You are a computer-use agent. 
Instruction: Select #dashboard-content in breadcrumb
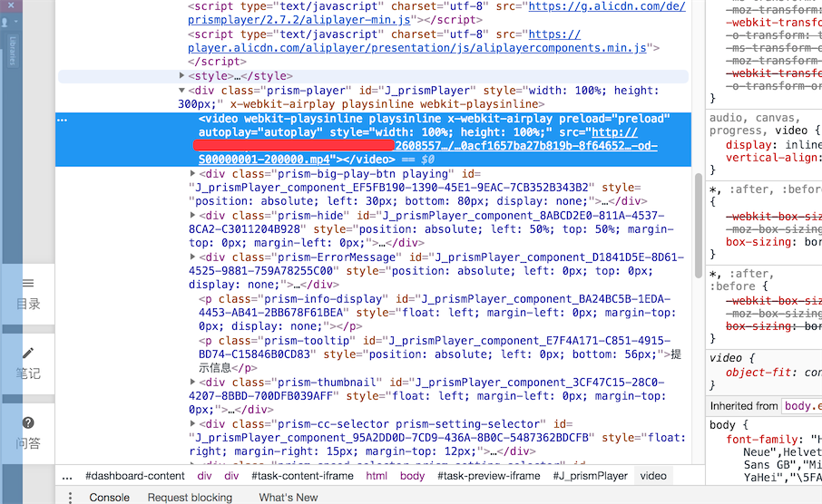(134, 476)
